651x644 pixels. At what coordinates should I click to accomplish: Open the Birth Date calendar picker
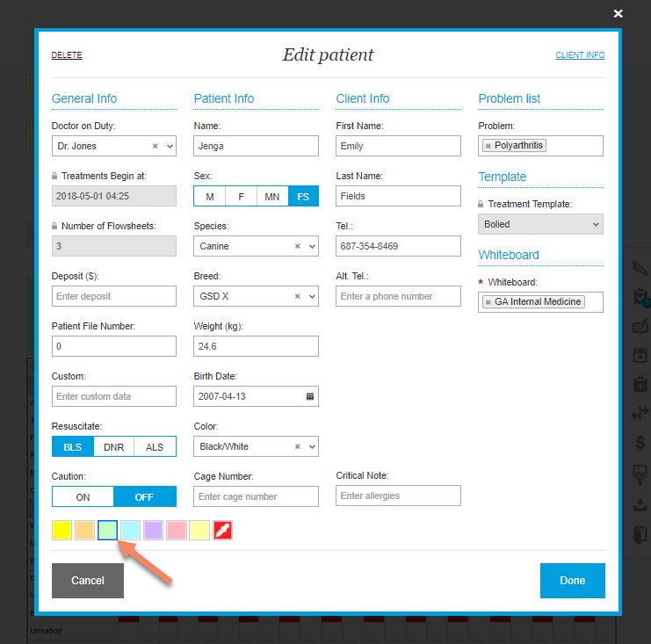click(x=309, y=396)
